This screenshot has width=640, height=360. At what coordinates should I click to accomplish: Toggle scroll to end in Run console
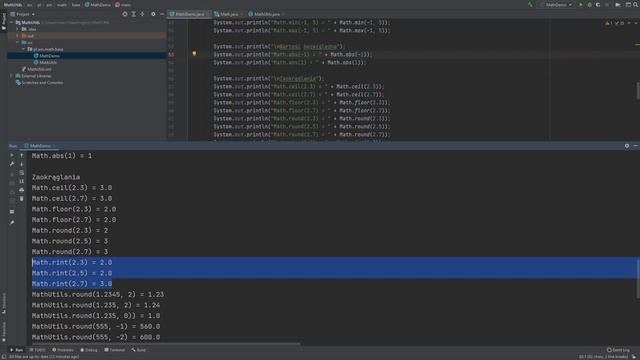click(22, 181)
